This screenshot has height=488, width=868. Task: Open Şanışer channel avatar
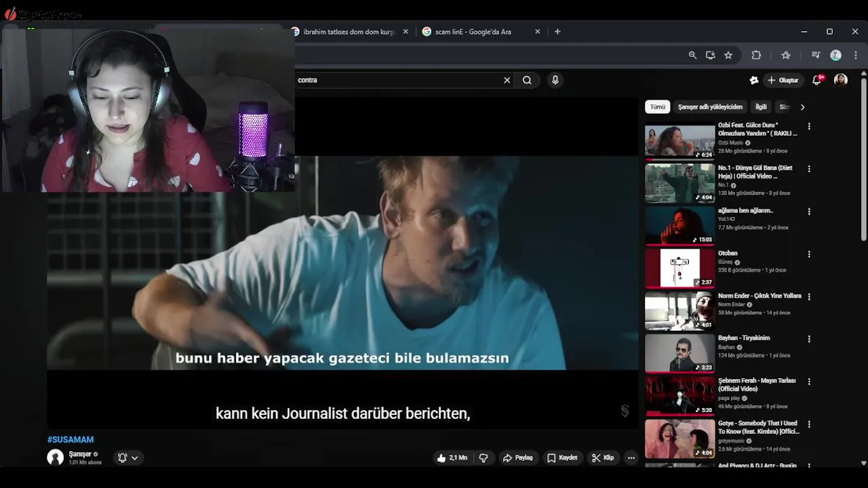(x=55, y=457)
